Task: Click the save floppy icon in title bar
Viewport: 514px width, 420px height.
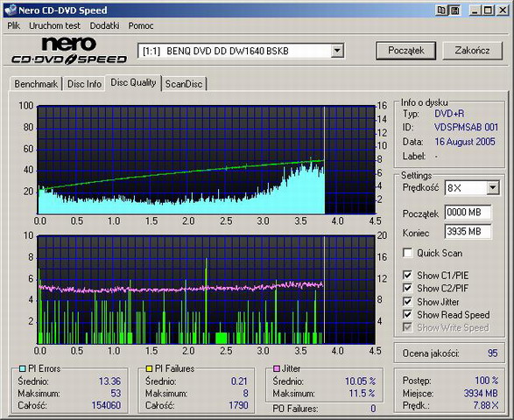Action: coord(455,10)
